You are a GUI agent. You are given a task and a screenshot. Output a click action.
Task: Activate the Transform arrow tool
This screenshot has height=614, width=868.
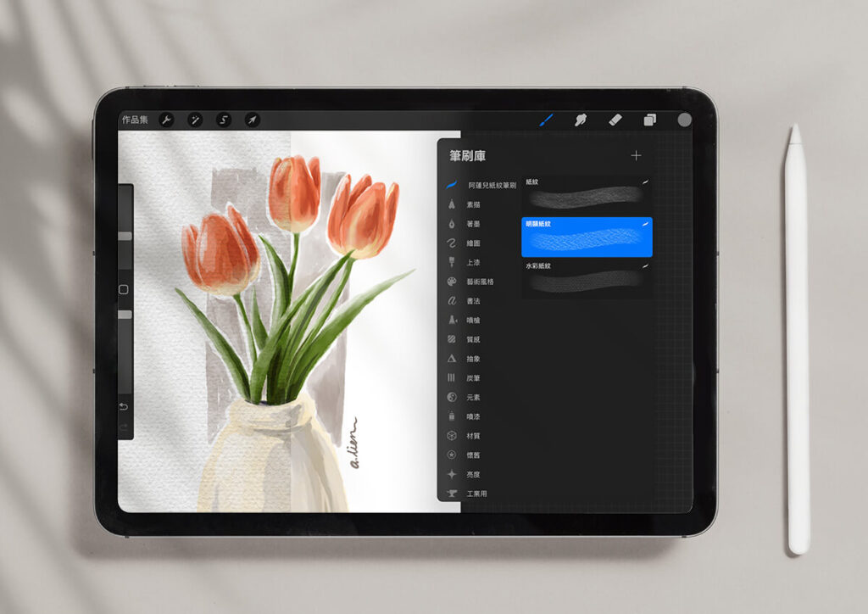[253, 120]
